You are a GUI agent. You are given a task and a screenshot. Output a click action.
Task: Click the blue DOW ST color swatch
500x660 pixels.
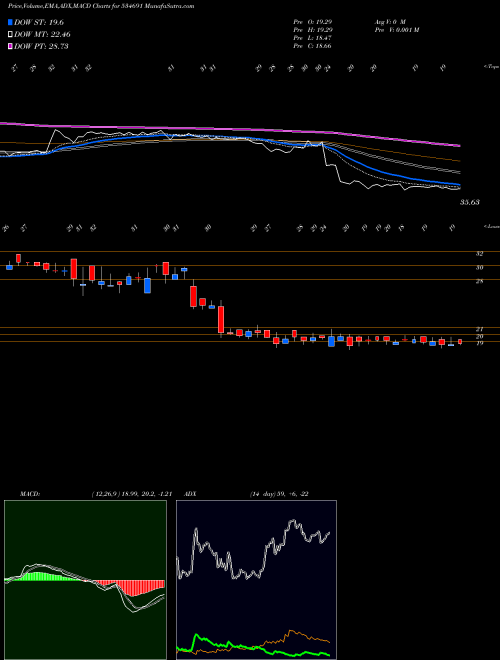pyautogui.click(x=10, y=22)
